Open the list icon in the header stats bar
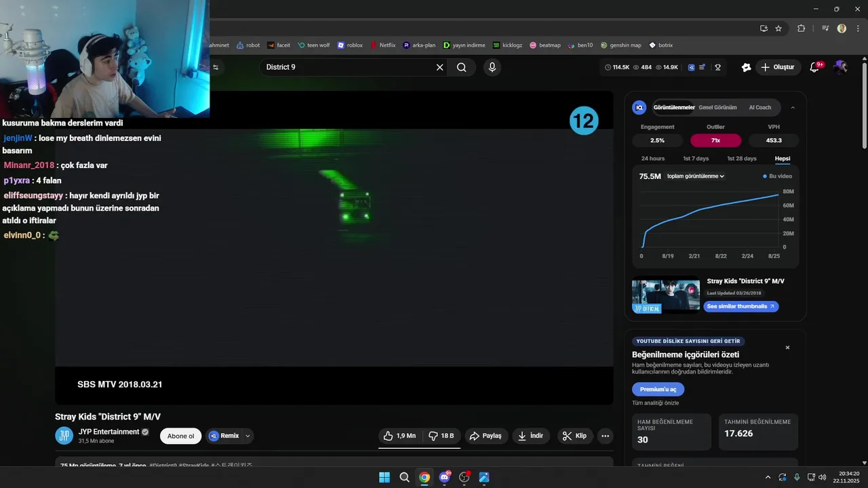Image resolution: width=868 pixels, height=488 pixels. 703,67
